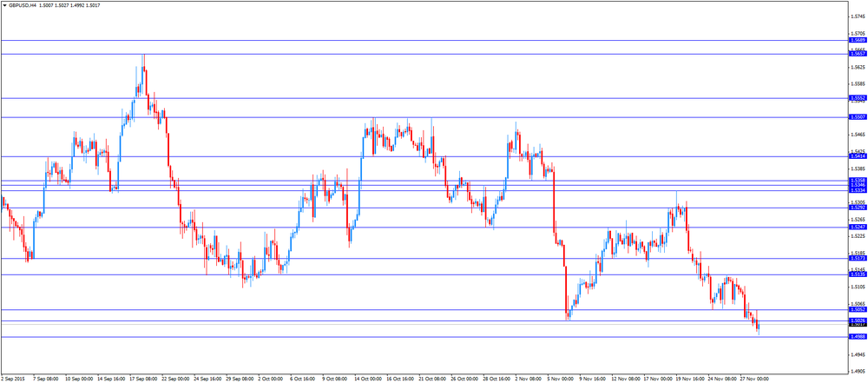Select the 1.5657 horizontal line price label
This screenshot has width=868, height=383.
click(x=857, y=54)
